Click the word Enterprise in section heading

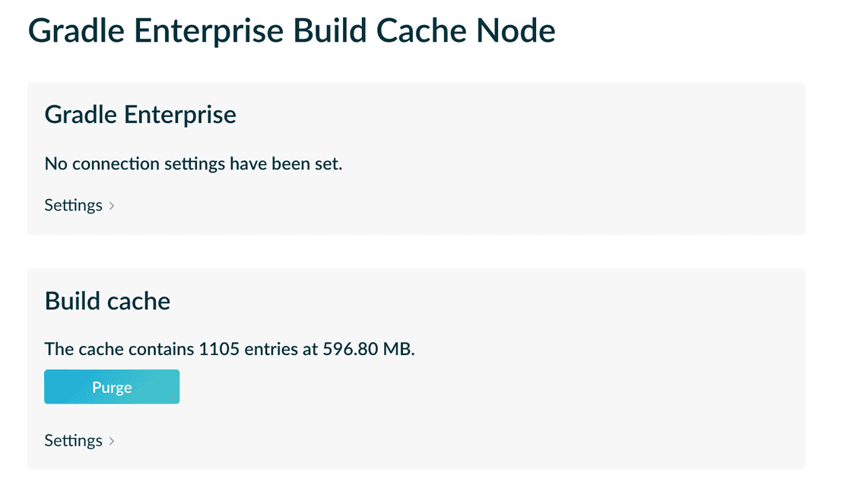tap(179, 116)
